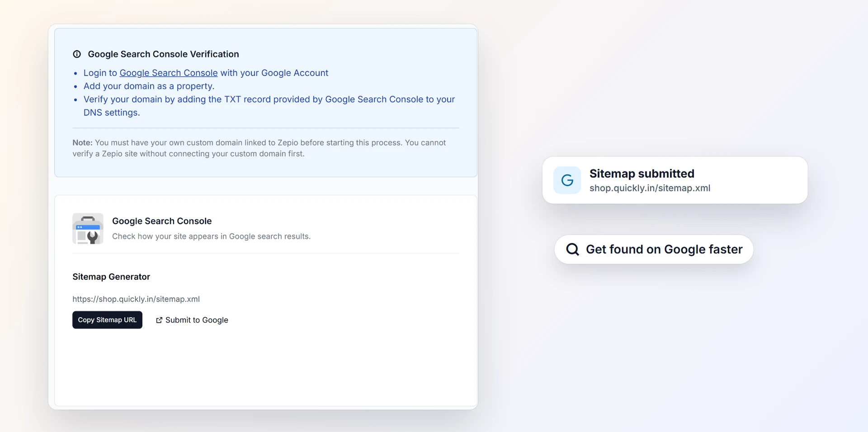Click the 'Sitemap submitted' notification title
Image resolution: width=868 pixels, height=432 pixels.
[642, 174]
